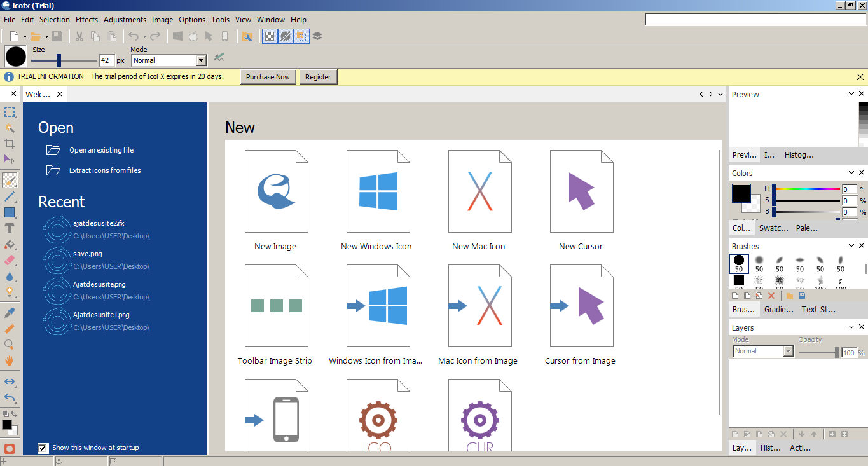Click the brush size input field
868x466 pixels.
(107, 60)
